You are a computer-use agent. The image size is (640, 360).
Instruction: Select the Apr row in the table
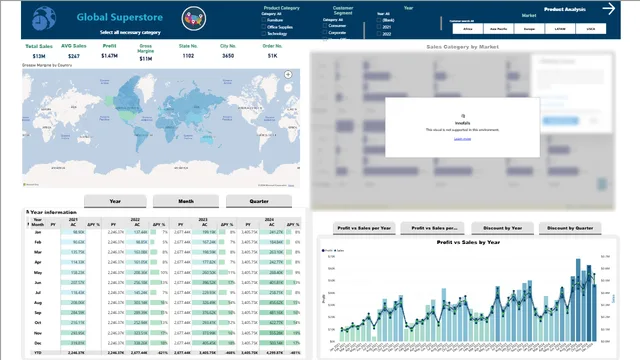(x=166, y=262)
